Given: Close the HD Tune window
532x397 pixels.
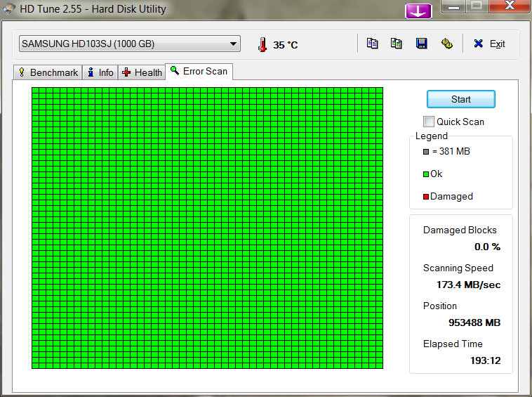Looking at the screenshot, I should pos(510,6).
